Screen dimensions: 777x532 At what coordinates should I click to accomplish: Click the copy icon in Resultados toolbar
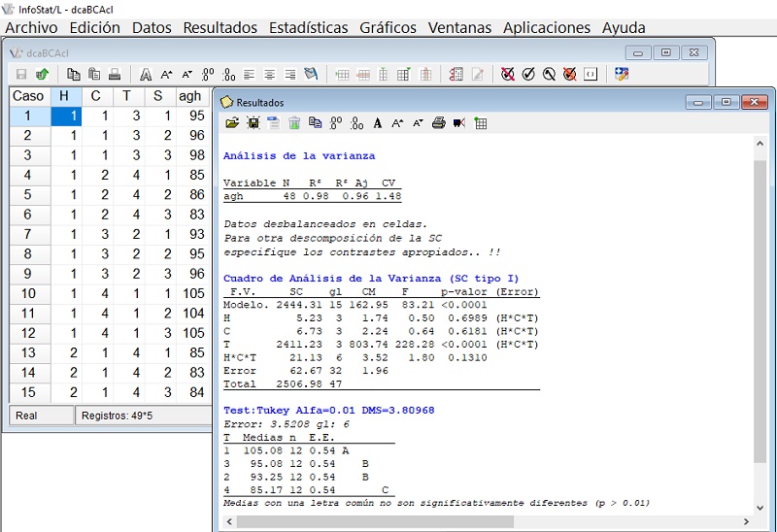[x=315, y=123]
